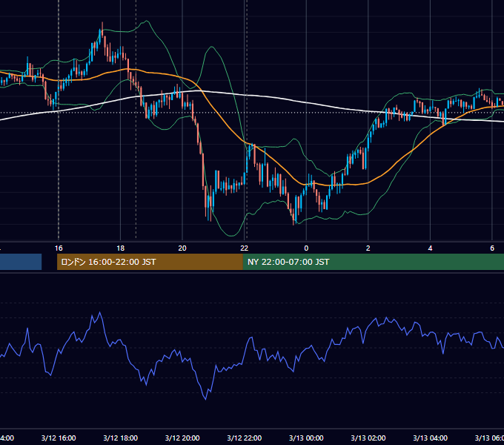Screen dimensions: 504x445
Task: Click hour label 22 on price chart axis
Action: click(245, 248)
